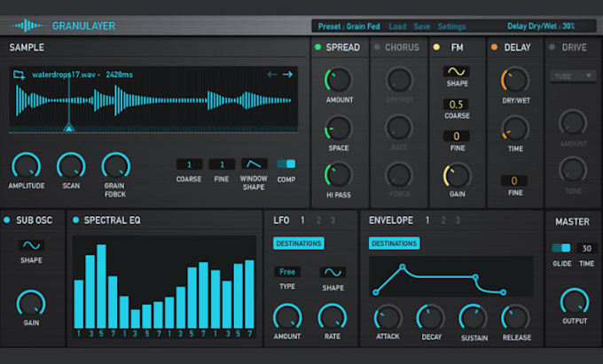Click the LFO shape sine wave icon
603x364 pixels.
click(x=333, y=272)
